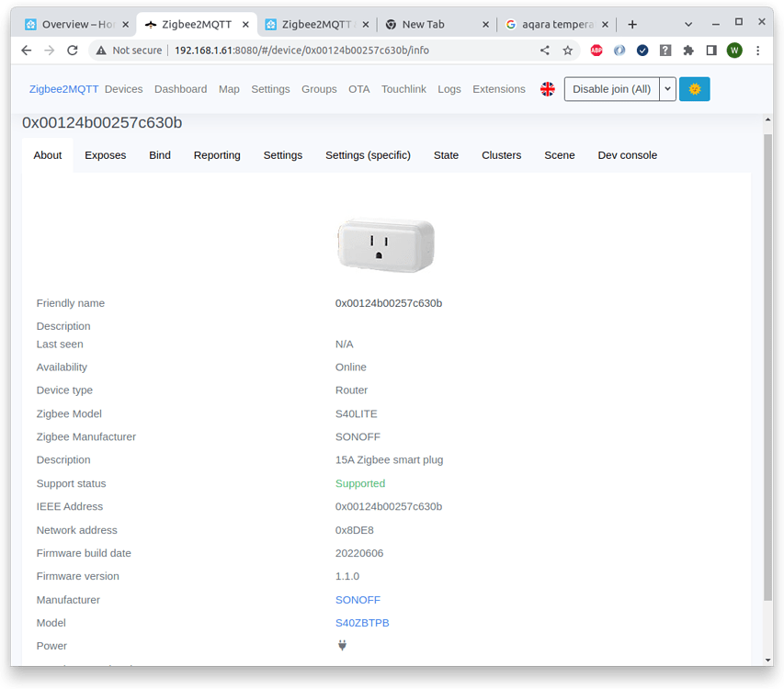
Task: Switch to the Clusters tab
Action: click(x=501, y=155)
